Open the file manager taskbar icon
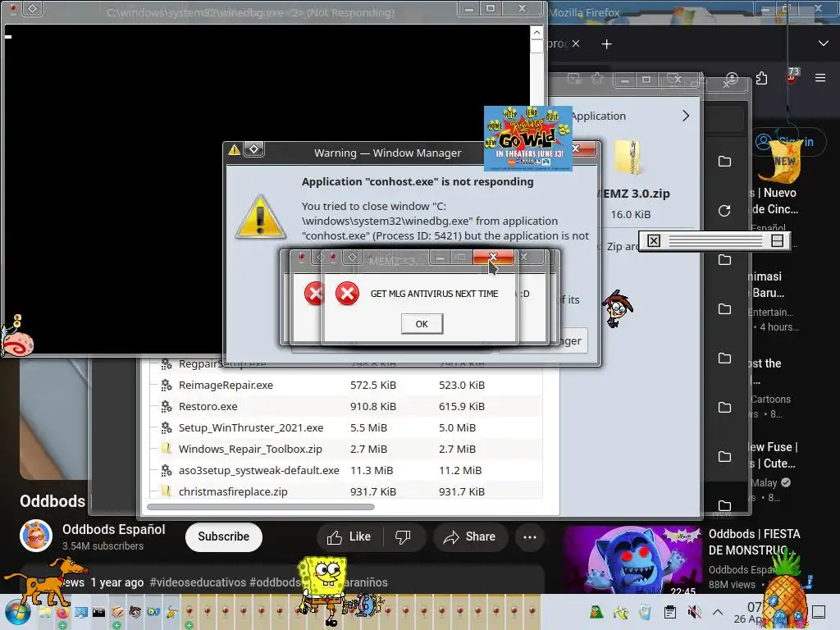 [45, 612]
